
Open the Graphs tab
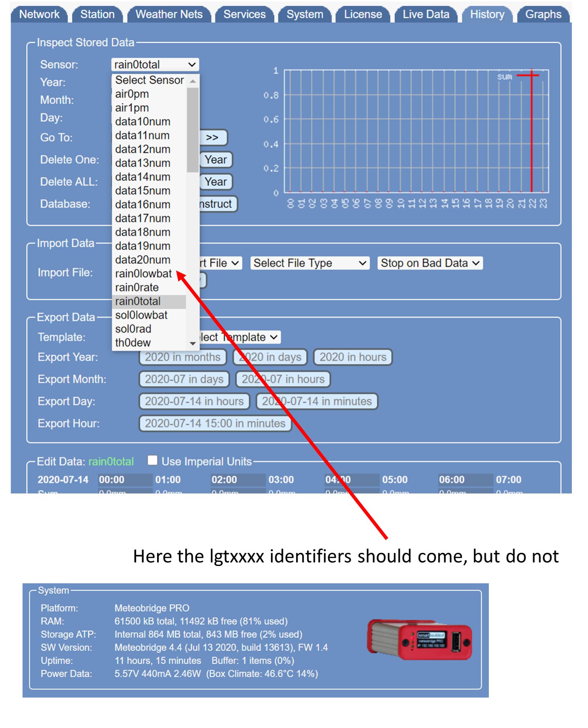pyautogui.click(x=543, y=14)
